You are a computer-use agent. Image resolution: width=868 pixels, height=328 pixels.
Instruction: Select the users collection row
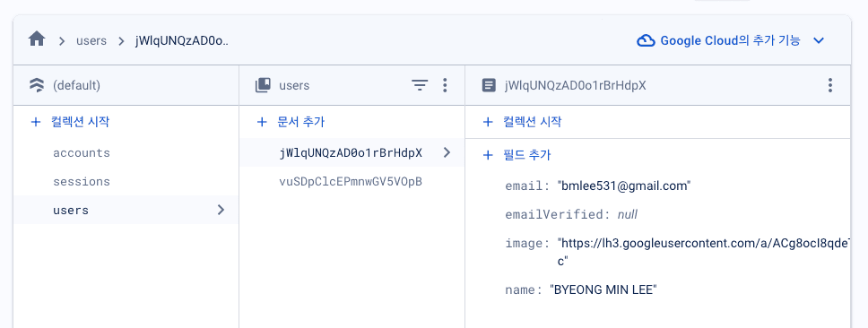click(x=126, y=210)
